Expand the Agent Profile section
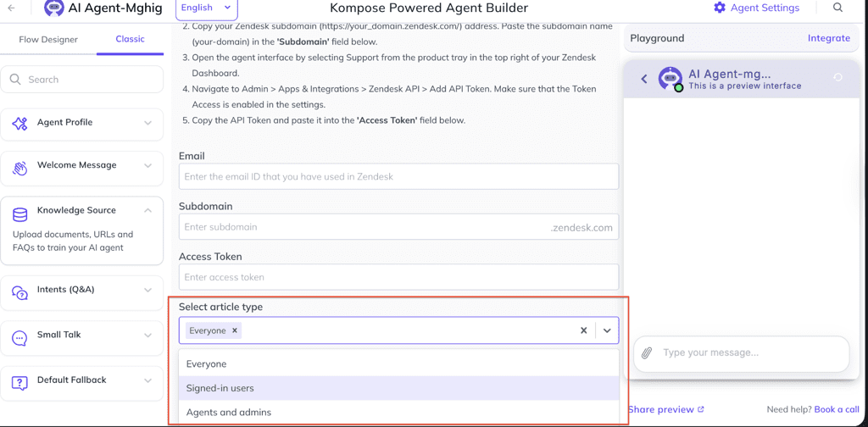Screen dimensions: 868x427 click(147, 123)
